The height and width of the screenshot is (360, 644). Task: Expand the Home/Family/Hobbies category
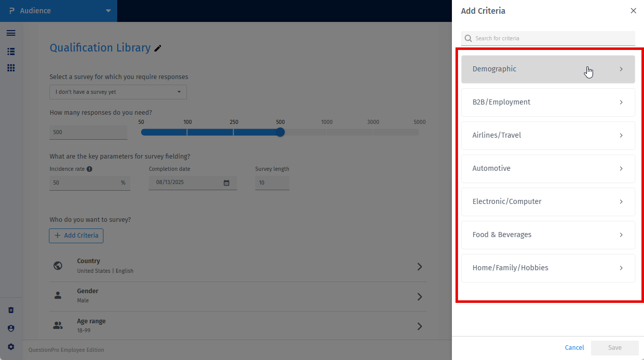[x=548, y=268]
